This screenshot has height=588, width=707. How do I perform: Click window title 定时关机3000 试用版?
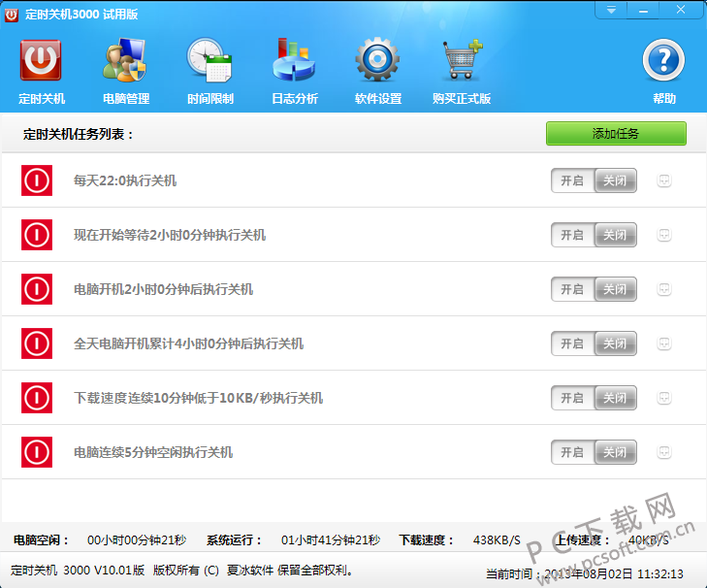81,15
